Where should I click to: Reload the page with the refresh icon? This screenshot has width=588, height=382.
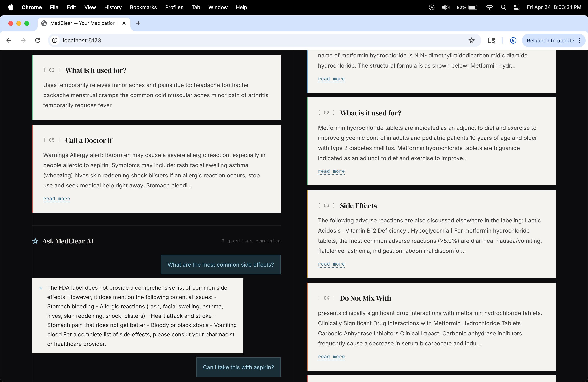coord(38,41)
